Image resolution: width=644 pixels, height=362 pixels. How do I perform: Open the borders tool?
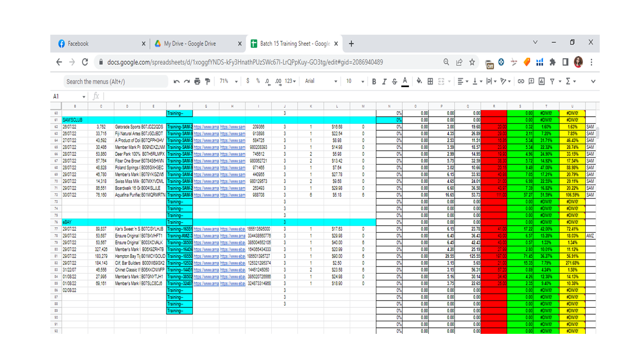pyautogui.click(x=430, y=81)
